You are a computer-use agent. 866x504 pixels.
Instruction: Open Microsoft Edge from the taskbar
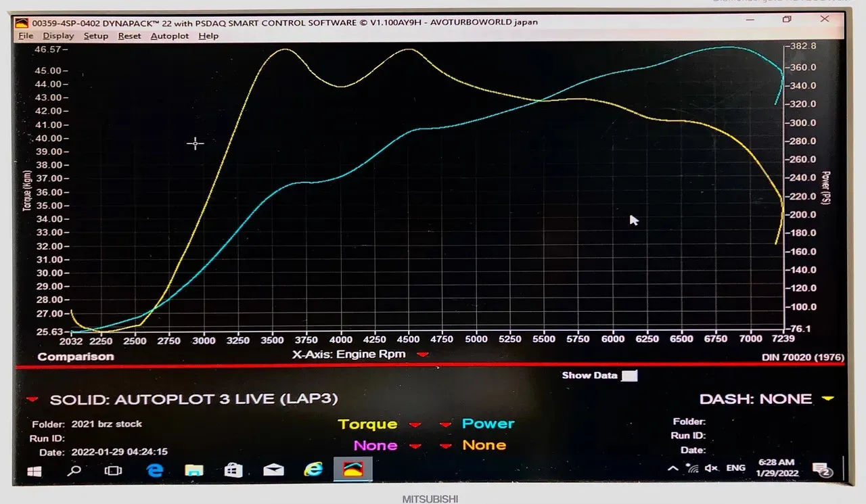(x=155, y=469)
